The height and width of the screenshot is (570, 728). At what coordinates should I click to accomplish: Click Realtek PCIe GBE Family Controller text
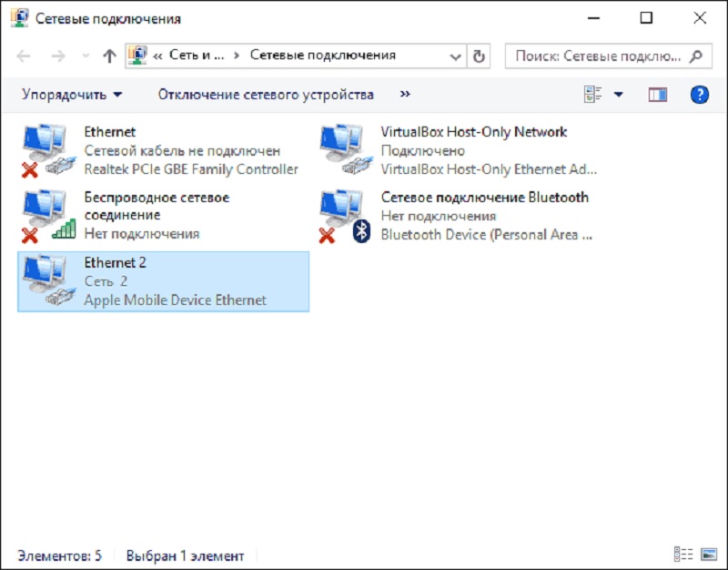click(191, 169)
